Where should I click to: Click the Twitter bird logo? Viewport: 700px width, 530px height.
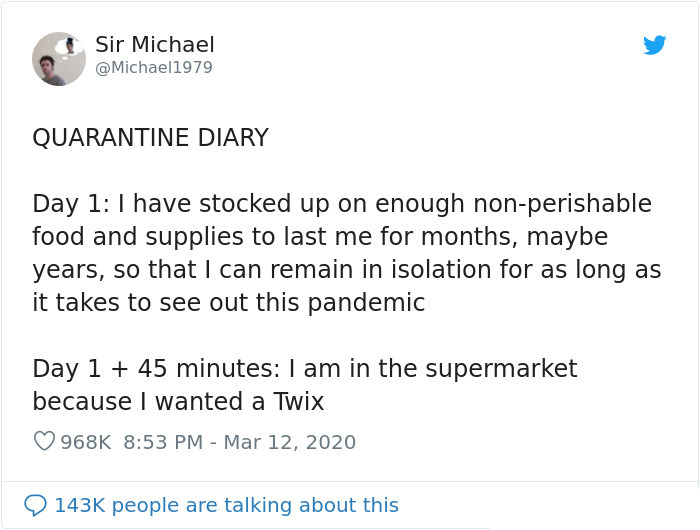tap(655, 45)
